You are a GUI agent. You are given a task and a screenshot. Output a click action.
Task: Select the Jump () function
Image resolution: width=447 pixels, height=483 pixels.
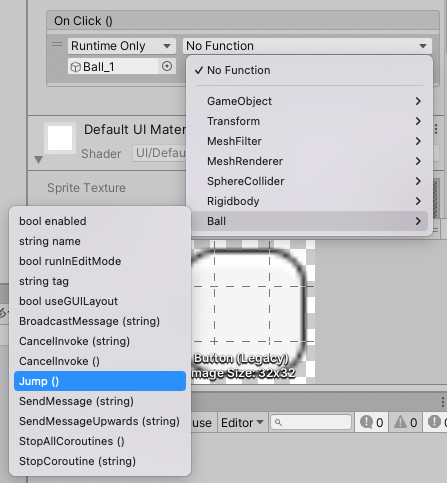100,381
